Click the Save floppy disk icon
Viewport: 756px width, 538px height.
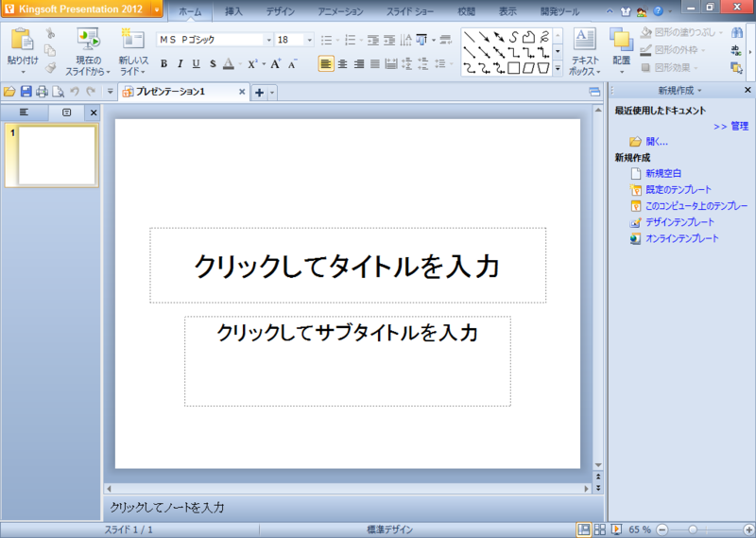coord(26,92)
